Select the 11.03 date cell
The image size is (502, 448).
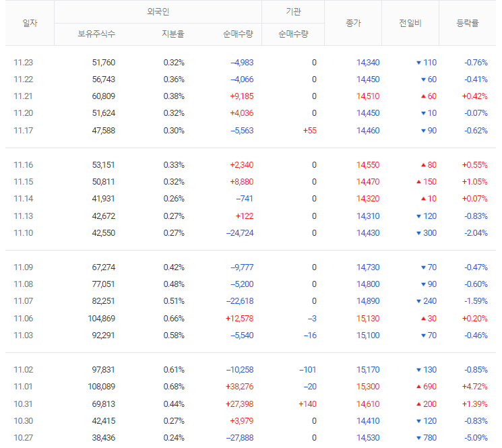pyautogui.click(x=24, y=335)
